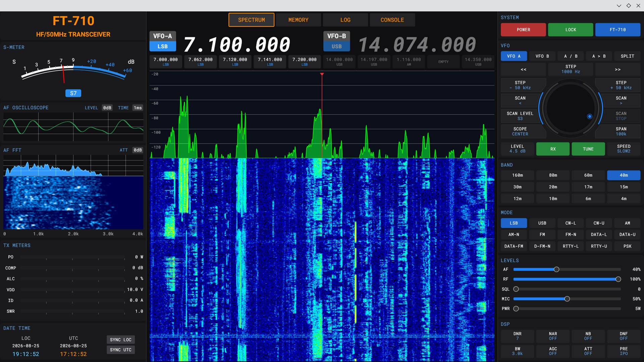The height and width of the screenshot is (362, 644).
Task: Click the TUNE button
Action: point(588,149)
